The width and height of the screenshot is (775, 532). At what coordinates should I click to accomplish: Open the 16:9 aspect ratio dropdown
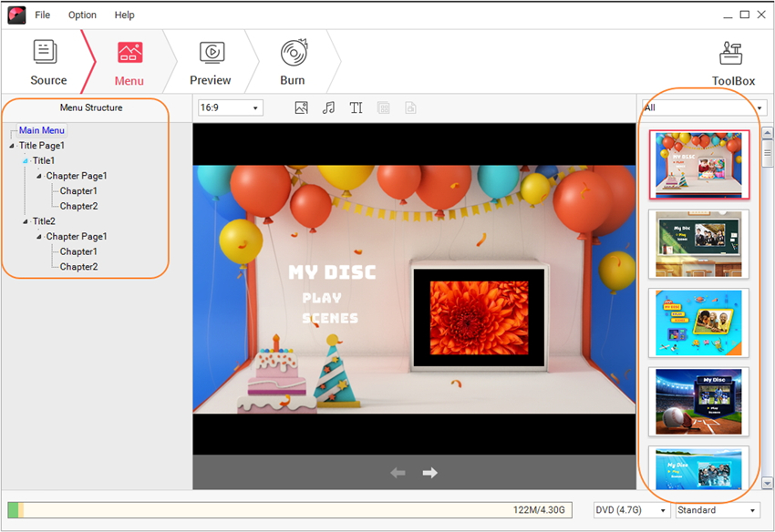tap(230, 107)
